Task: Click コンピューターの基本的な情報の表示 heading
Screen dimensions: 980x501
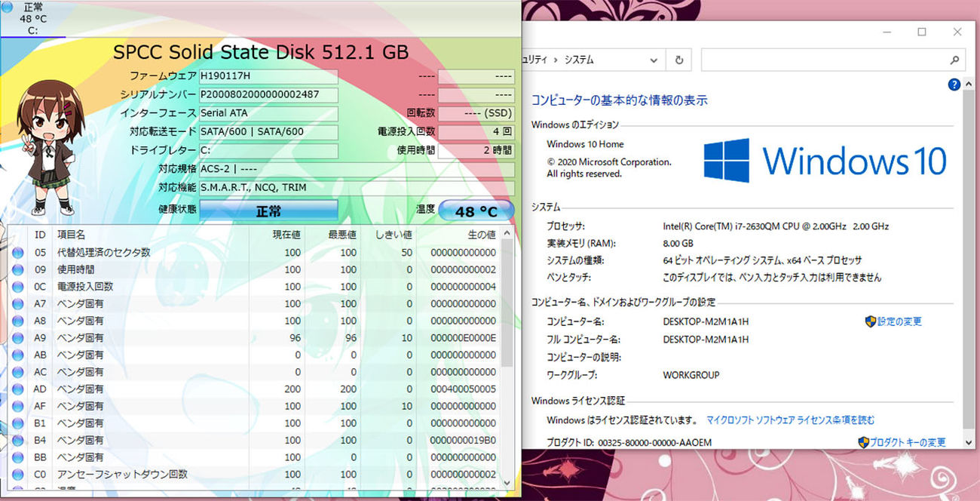Action: point(620,100)
